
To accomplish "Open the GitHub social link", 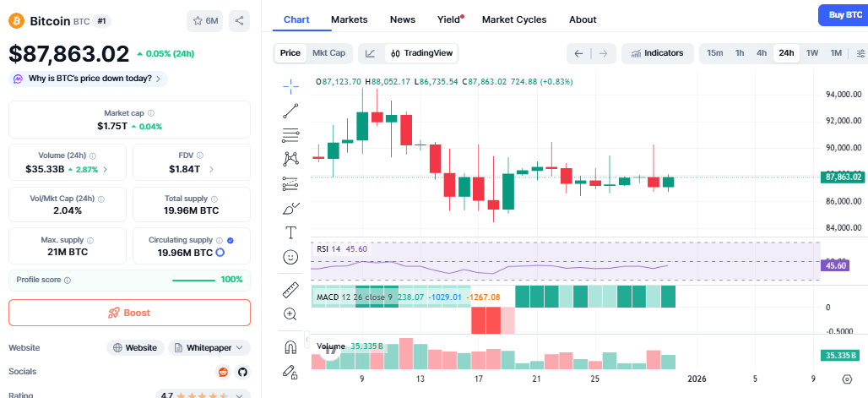I will pos(242,372).
